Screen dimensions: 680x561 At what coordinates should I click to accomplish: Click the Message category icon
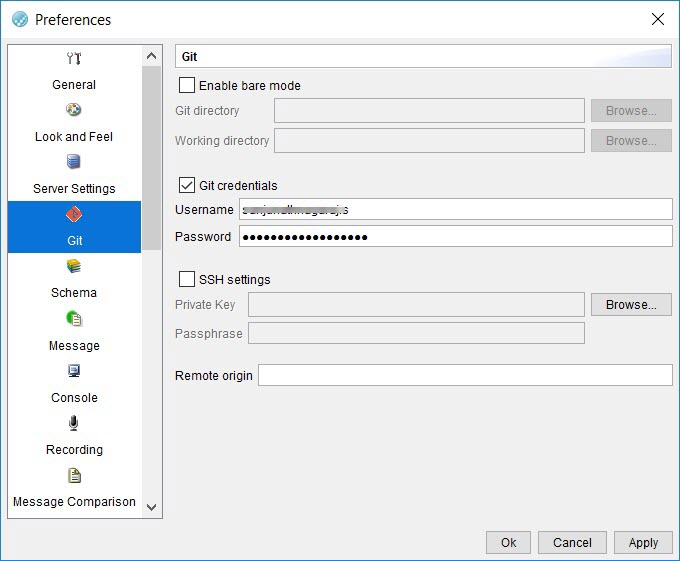74,319
